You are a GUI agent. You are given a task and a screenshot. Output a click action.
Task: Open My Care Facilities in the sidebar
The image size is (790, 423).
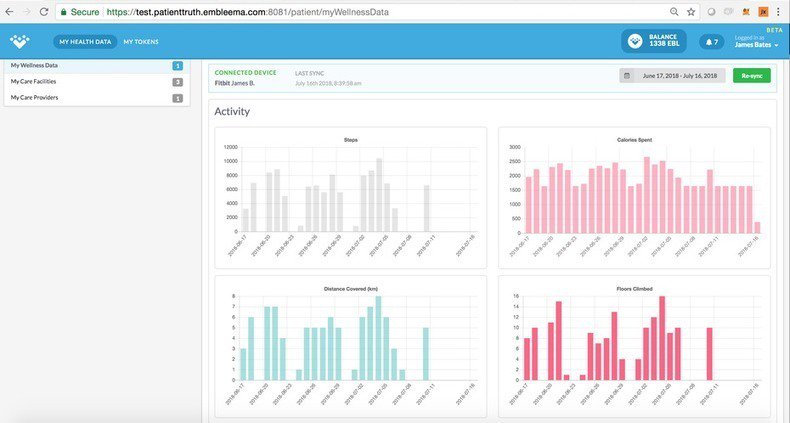click(x=97, y=82)
